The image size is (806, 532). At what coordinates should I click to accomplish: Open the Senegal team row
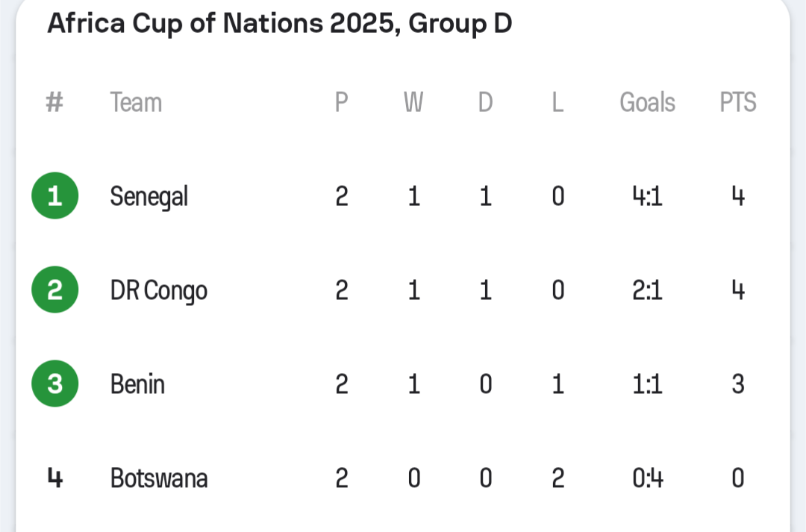coord(149,197)
